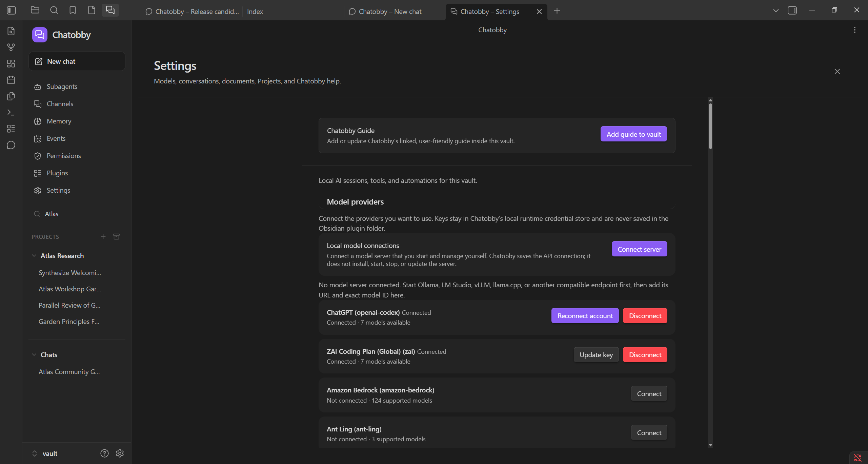
Task: Open the chat bubble ribbon icon
Action: tap(11, 145)
